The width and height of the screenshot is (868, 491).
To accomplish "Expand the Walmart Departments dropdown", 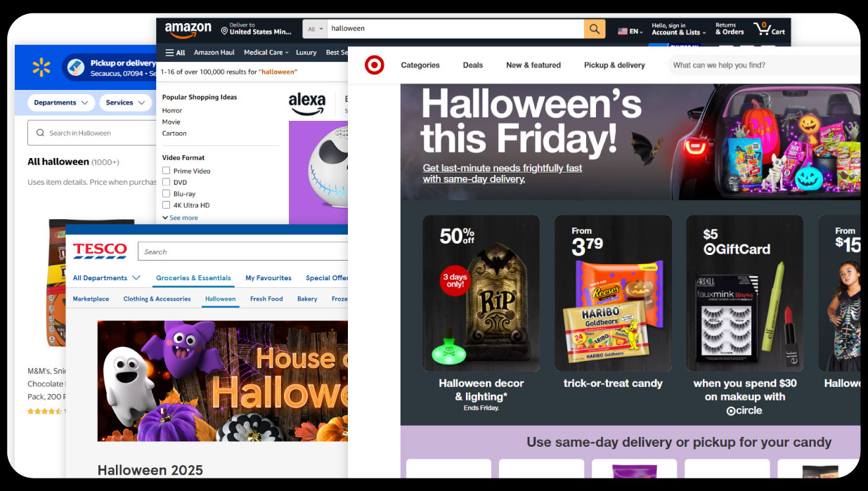I will [61, 103].
